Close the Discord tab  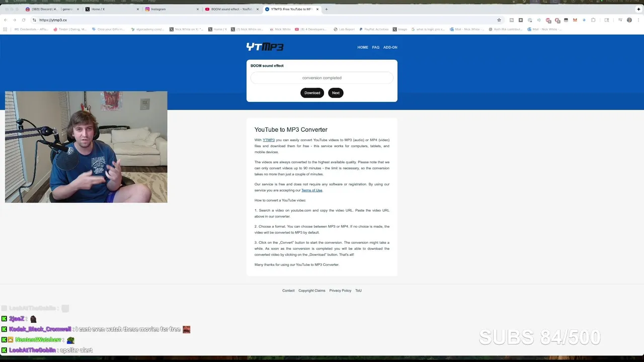tap(78, 9)
